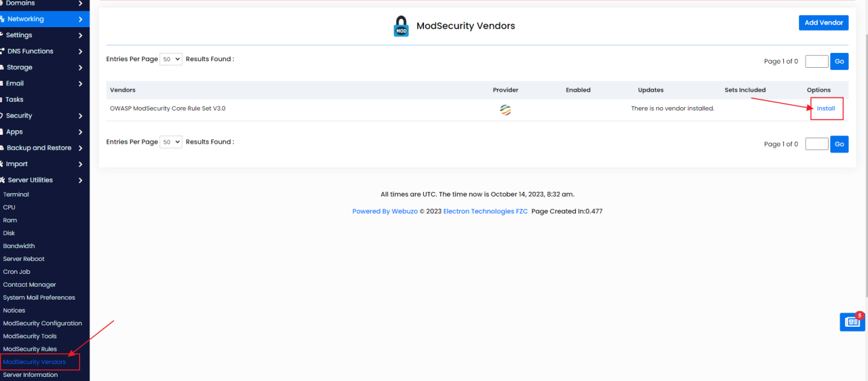This screenshot has width=868, height=381.
Task: Click the top Go button
Action: tap(840, 62)
